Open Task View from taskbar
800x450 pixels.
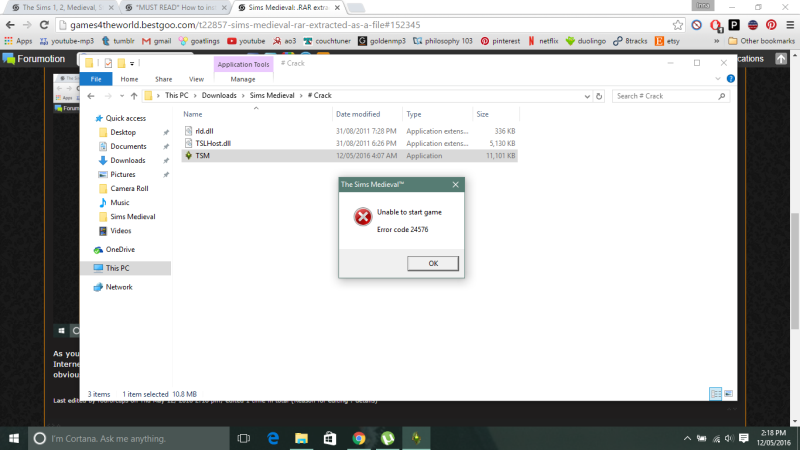(244, 438)
